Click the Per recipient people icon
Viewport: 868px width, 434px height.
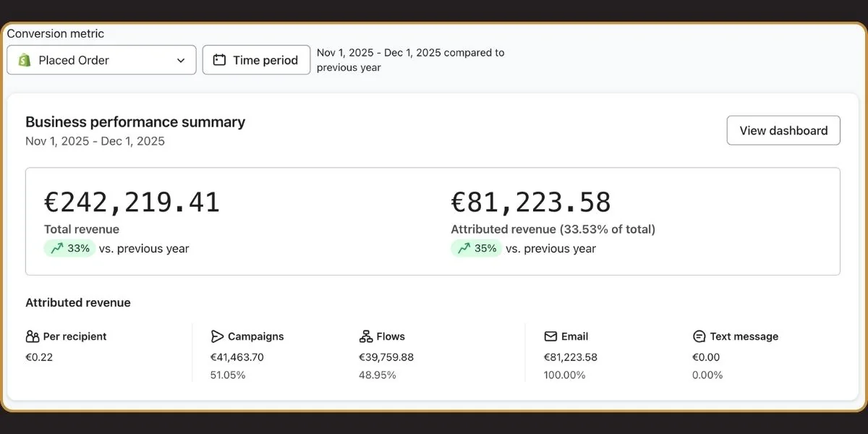[x=33, y=336]
